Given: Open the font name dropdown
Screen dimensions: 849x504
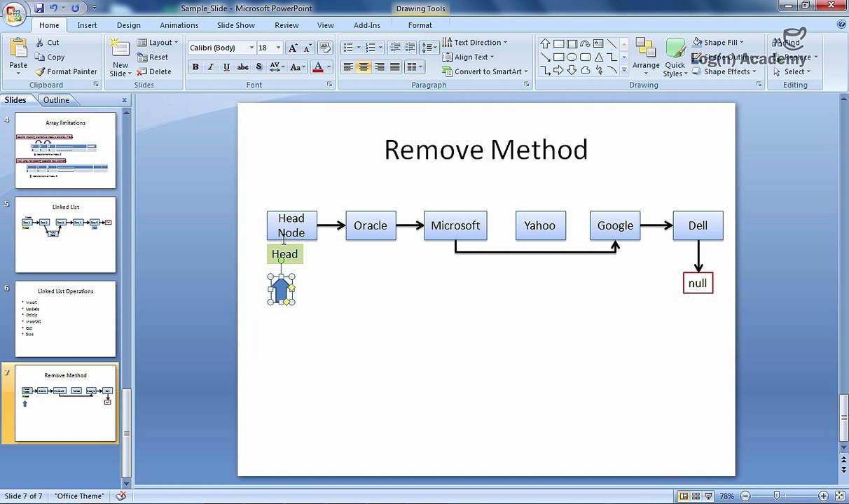Looking at the screenshot, I should (x=251, y=48).
